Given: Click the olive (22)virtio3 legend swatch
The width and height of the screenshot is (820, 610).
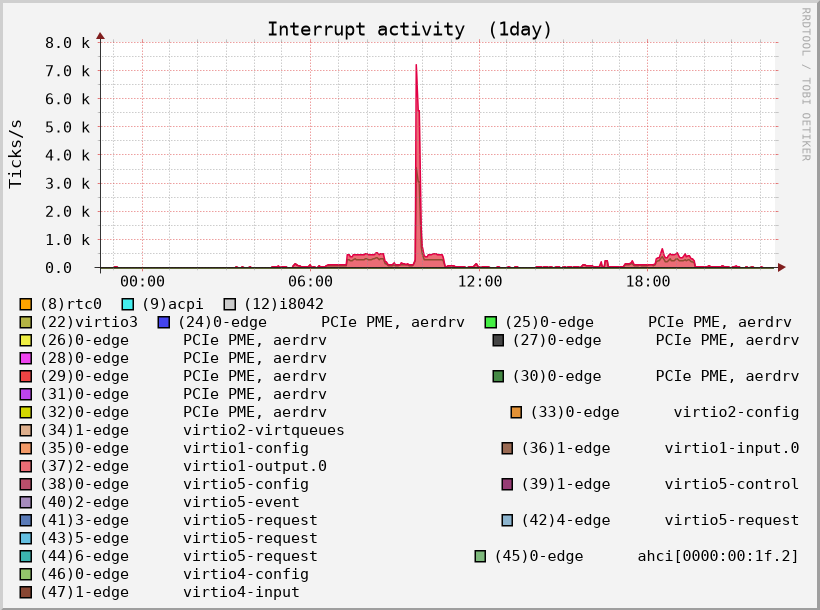Looking at the screenshot, I should pyautogui.click(x=26, y=322).
